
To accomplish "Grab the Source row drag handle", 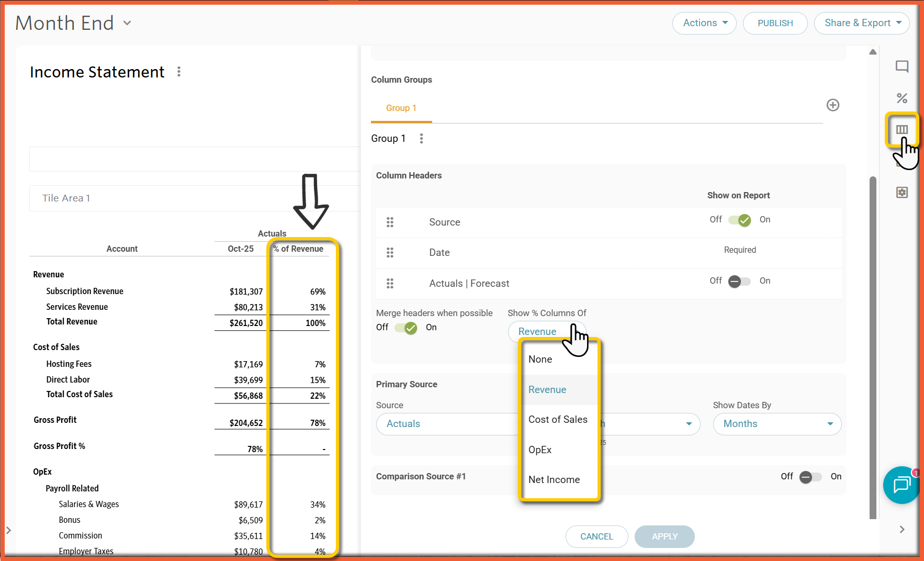I will pyautogui.click(x=390, y=222).
